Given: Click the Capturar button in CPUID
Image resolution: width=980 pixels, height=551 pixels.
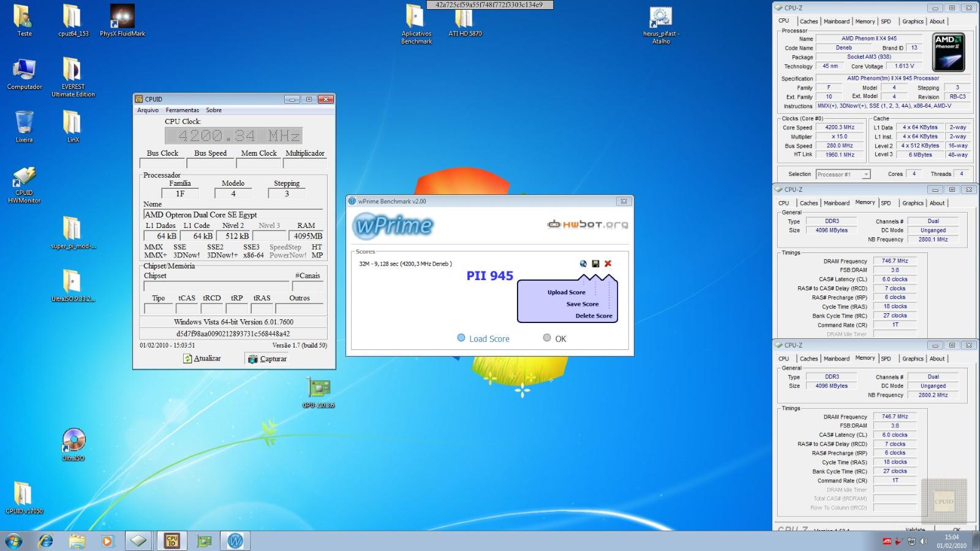Looking at the screenshot, I should (x=268, y=359).
